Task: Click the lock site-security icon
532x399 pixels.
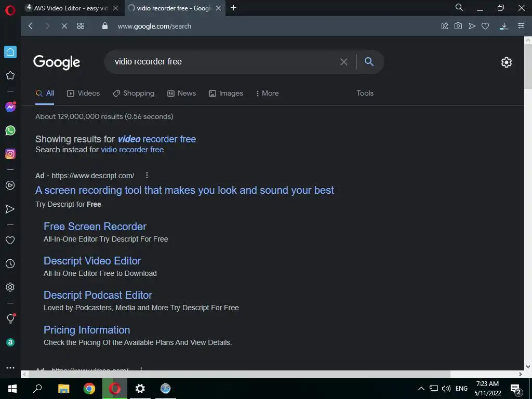Action: tap(105, 26)
